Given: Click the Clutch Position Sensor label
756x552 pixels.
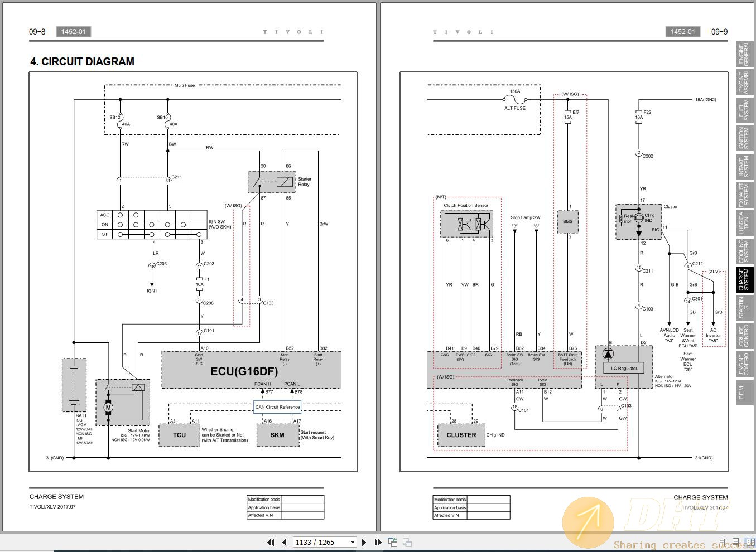Looking at the screenshot, I should [x=466, y=205].
